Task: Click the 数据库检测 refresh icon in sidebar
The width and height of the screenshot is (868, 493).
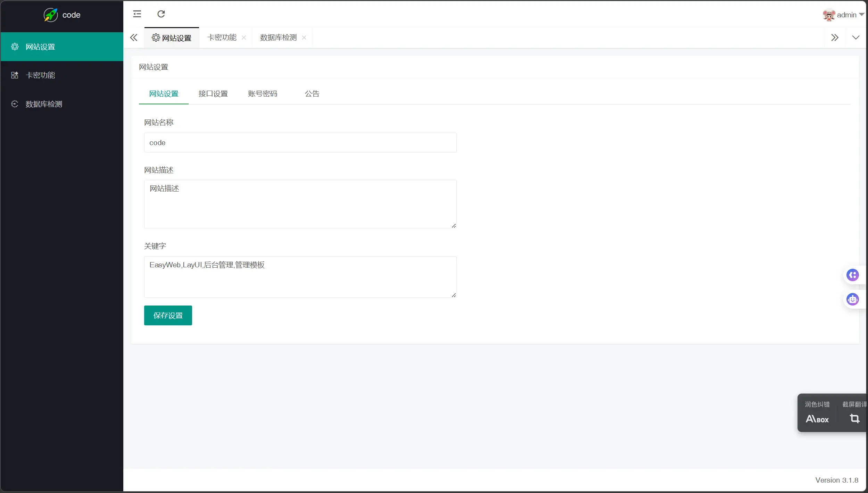Action: (x=15, y=104)
